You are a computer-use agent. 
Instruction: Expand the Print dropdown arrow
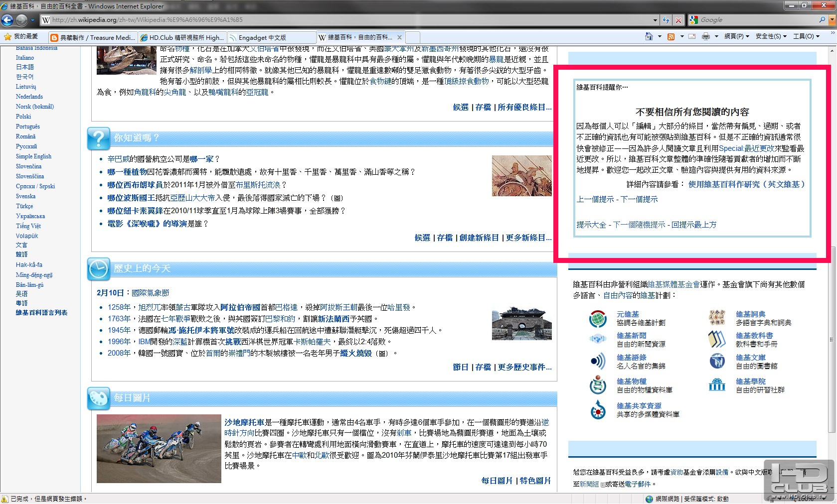(716, 36)
